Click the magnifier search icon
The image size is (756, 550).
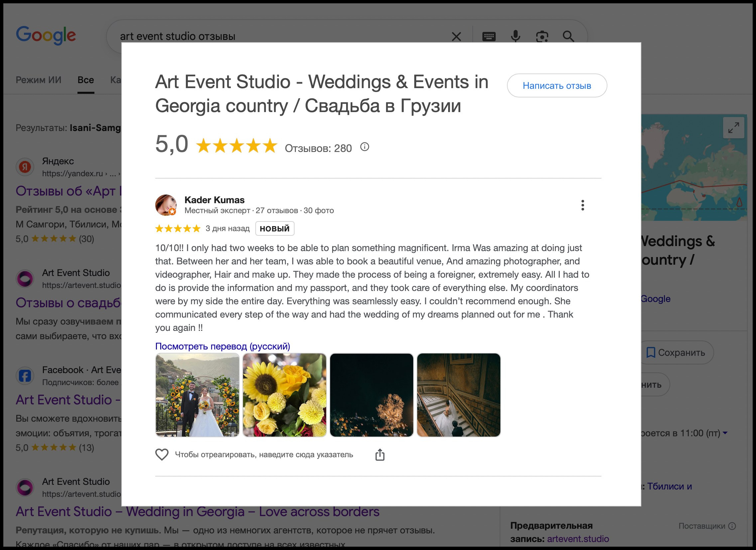click(x=568, y=36)
